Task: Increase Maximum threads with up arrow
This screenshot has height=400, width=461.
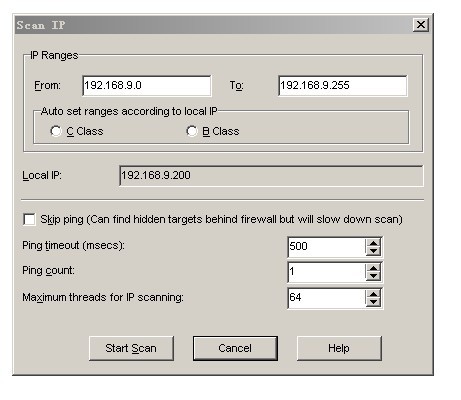Action: 373,294
